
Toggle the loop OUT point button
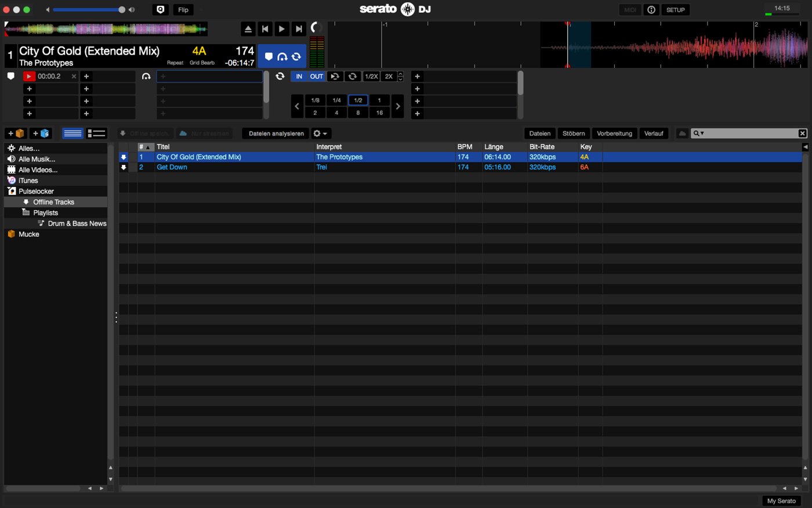coord(316,77)
